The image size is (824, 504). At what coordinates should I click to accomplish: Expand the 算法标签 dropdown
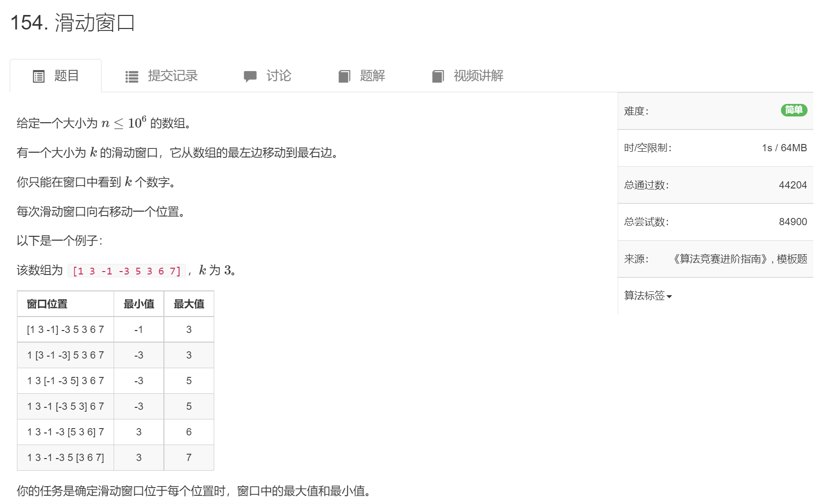(x=648, y=296)
